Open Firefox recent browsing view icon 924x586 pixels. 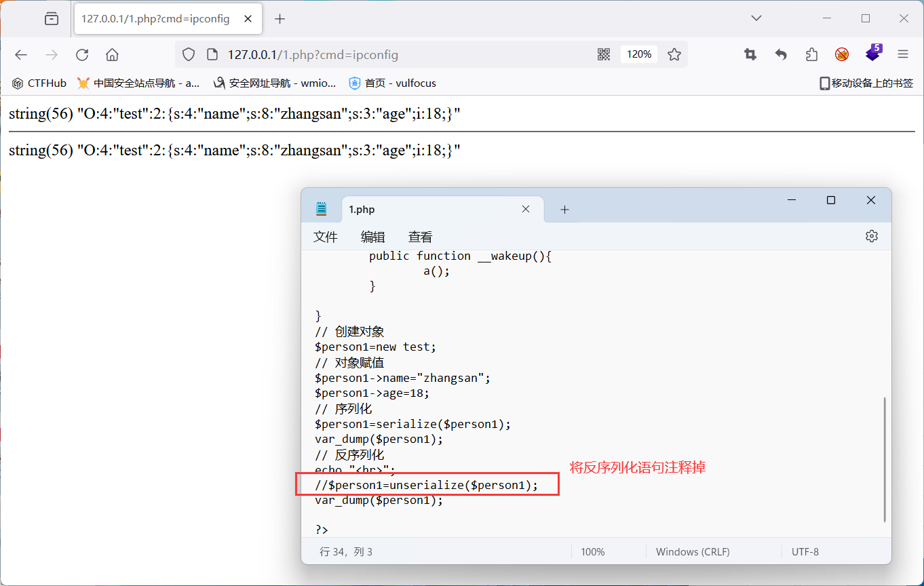[52, 19]
